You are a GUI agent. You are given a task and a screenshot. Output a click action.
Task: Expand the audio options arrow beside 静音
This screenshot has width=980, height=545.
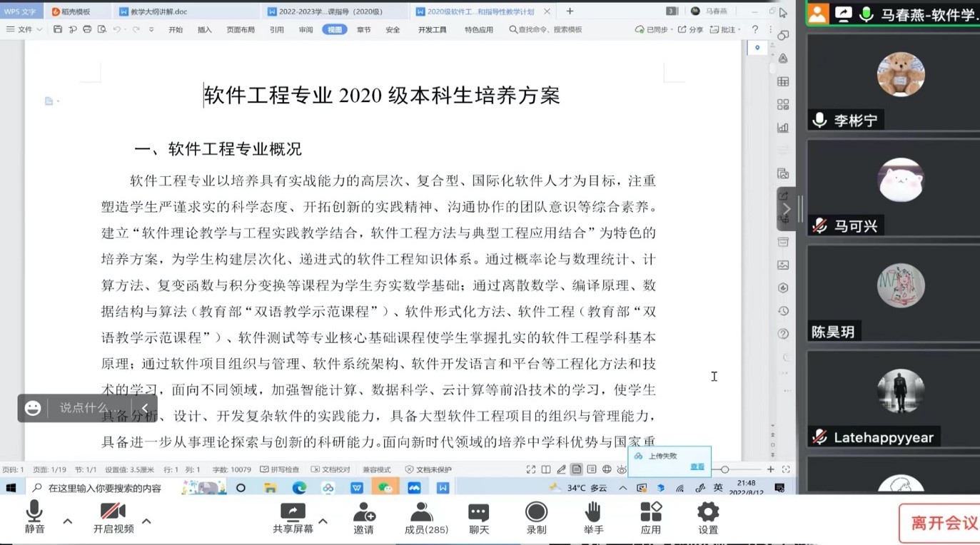click(68, 521)
